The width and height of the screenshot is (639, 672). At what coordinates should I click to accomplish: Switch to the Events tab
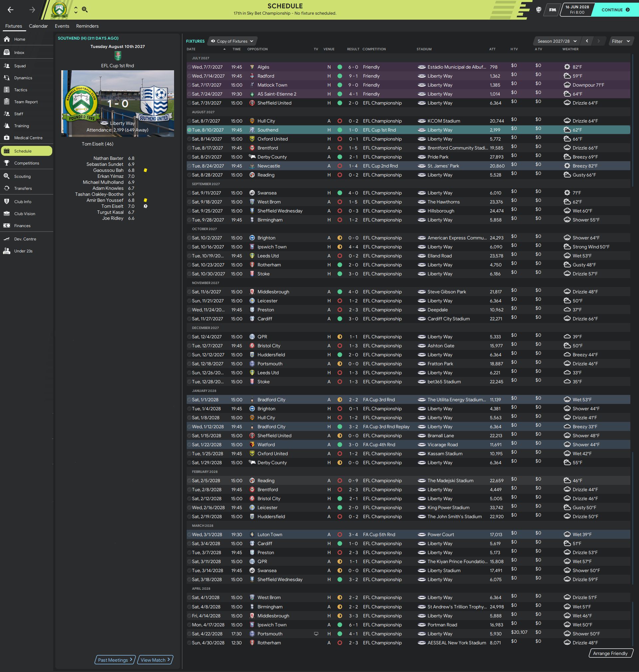[62, 26]
